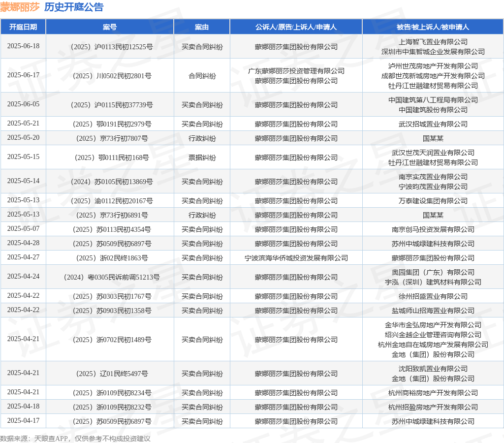The height and width of the screenshot is (443, 504).
Task: Click defendant 成都世茂新城房地产开发有限公司
Action: [x=433, y=76]
